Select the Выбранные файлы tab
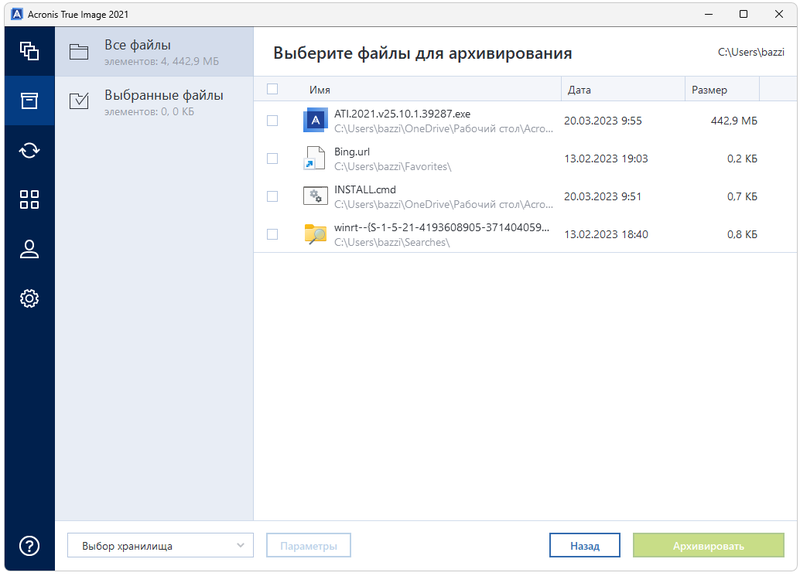This screenshot has height=576, width=800. [x=154, y=101]
